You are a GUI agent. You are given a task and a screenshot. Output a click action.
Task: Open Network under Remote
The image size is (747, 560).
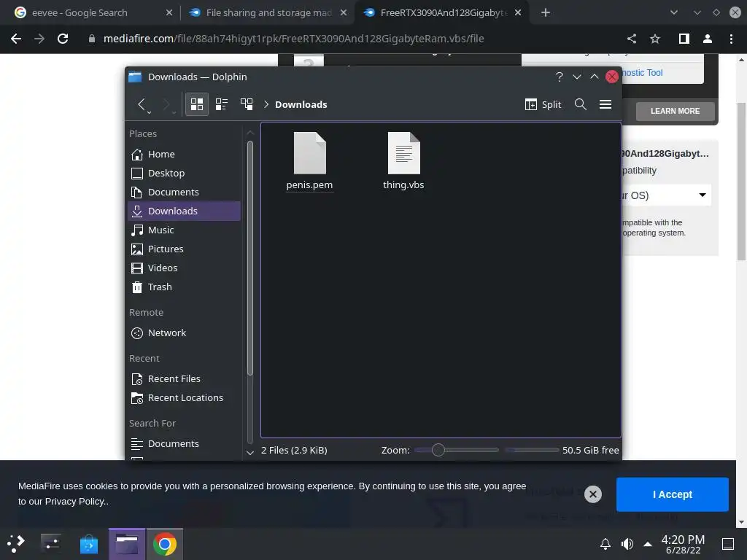tap(184, 332)
